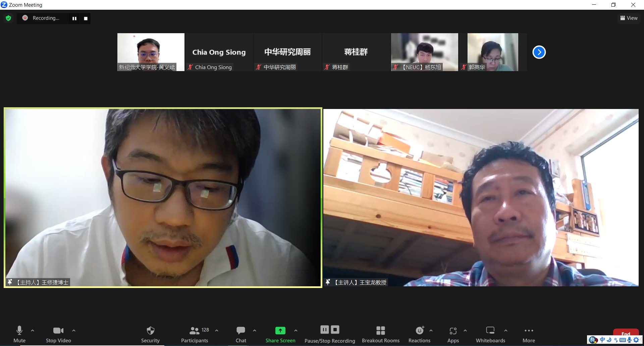Click the green encryption shield icon
Viewport: 644px width, 346px height.
click(8, 18)
